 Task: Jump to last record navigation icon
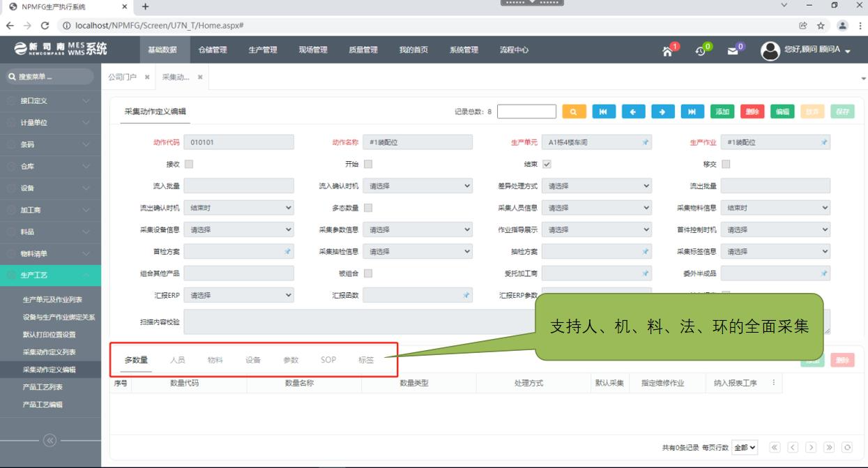click(x=692, y=112)
